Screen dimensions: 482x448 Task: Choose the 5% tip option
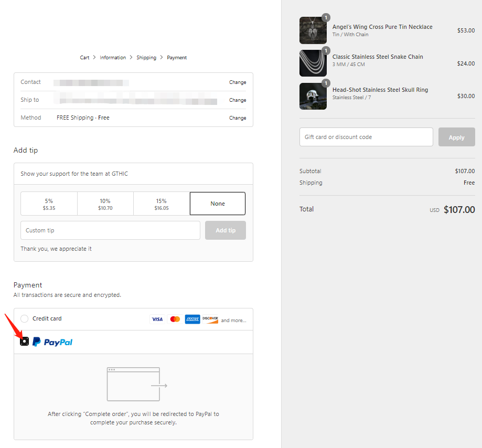tap(49, 204)
